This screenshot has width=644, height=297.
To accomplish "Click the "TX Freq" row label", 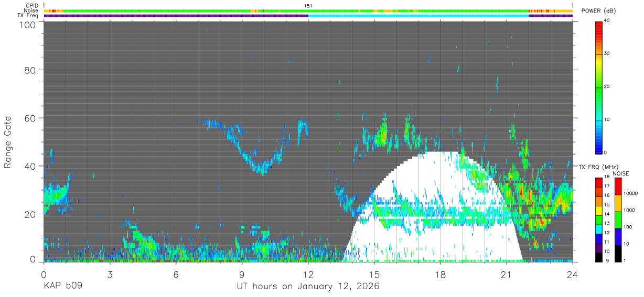I will [x=28, y=15].
